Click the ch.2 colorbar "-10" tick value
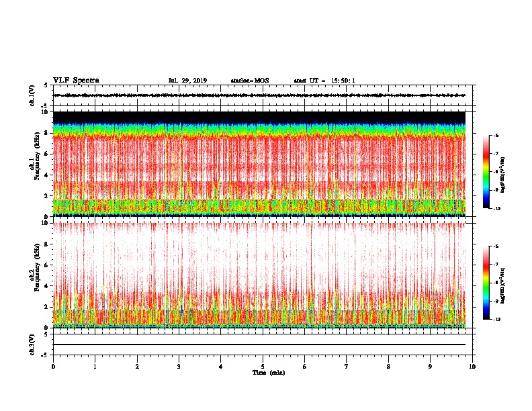The width and height of the screenshot is (532, 411). 496,320
